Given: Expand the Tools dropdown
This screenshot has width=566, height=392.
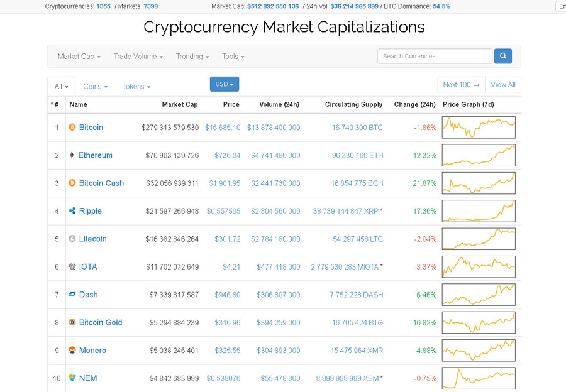Looking at the screenshot, I should 233,57.
